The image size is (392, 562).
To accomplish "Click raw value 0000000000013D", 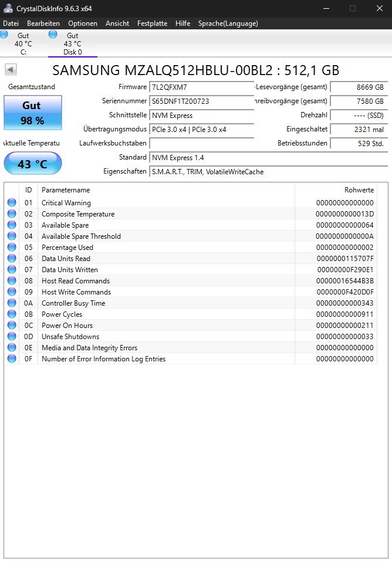I will click(344, 214).
